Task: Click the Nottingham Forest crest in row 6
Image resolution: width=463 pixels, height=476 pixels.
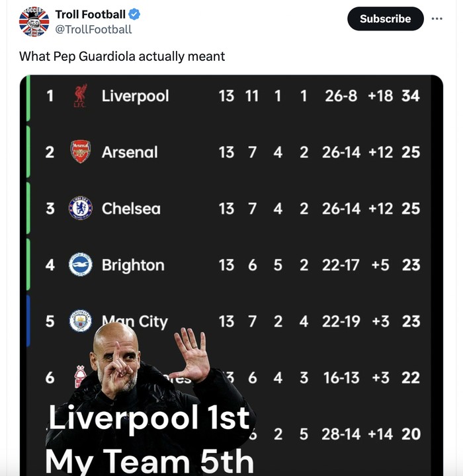Action: coord(80,377)
